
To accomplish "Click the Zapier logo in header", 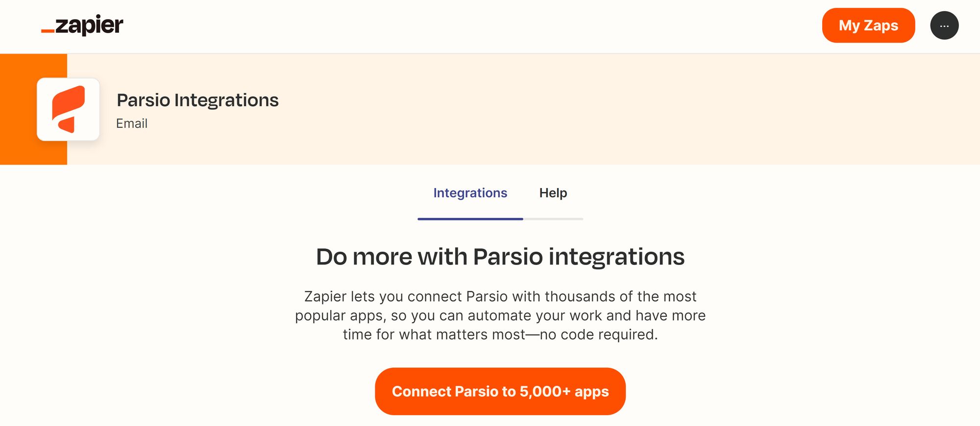I will 82,25.
